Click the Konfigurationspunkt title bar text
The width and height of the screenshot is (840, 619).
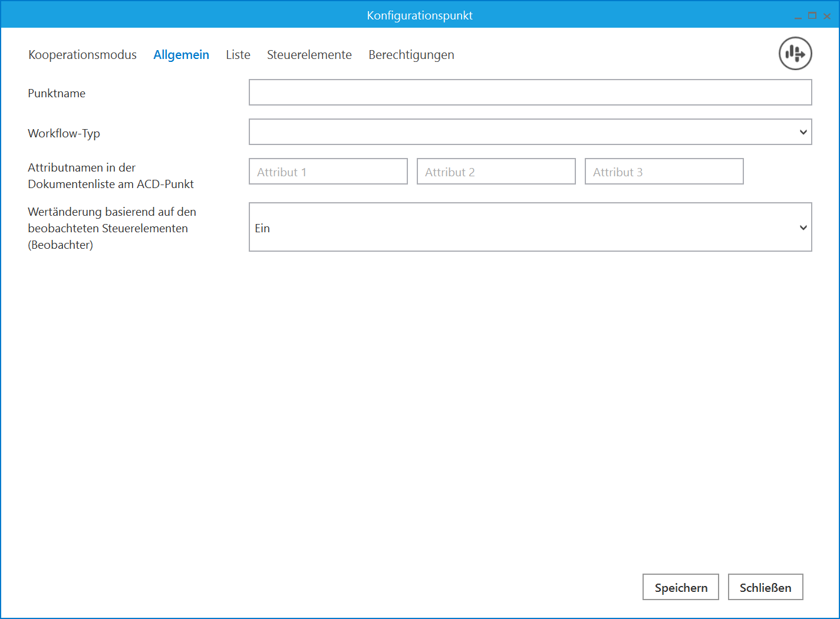pyautogui.click(x=420, y=15)
